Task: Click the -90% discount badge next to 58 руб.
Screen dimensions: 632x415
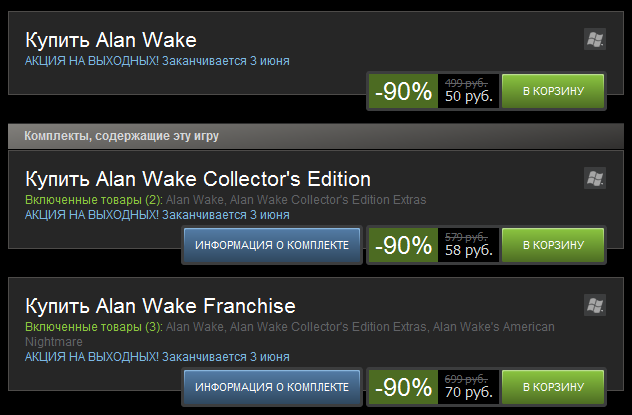Action: pos(403,245)
